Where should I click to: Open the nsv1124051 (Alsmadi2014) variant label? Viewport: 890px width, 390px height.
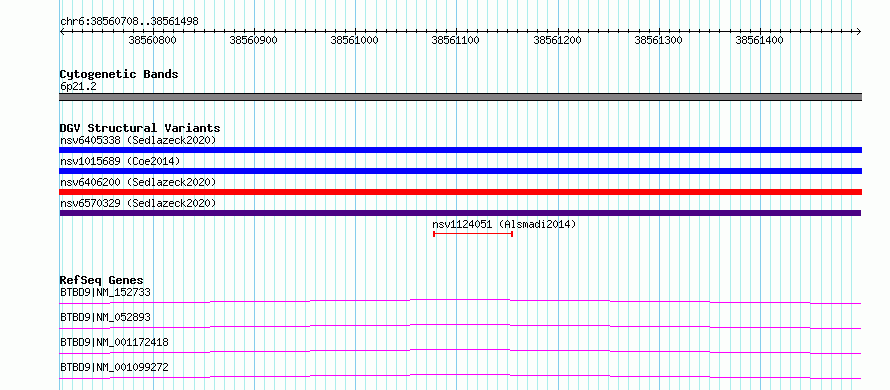coord(504,224)
